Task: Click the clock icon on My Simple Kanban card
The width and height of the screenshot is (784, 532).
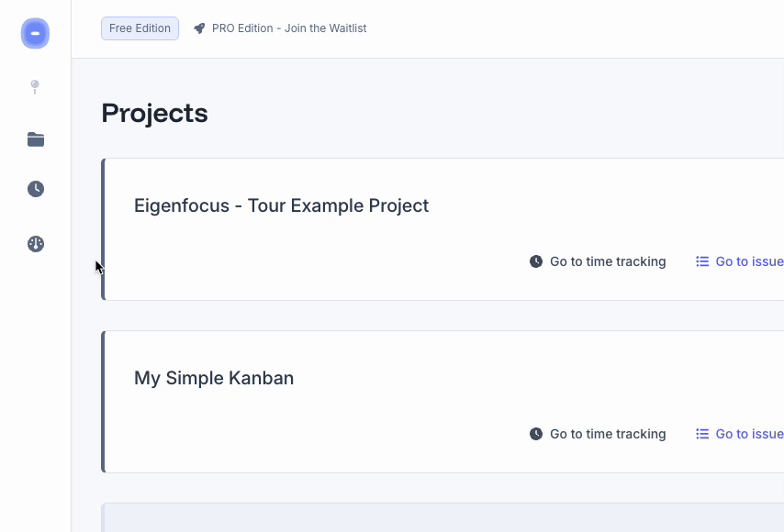Action: coord(535,434)
